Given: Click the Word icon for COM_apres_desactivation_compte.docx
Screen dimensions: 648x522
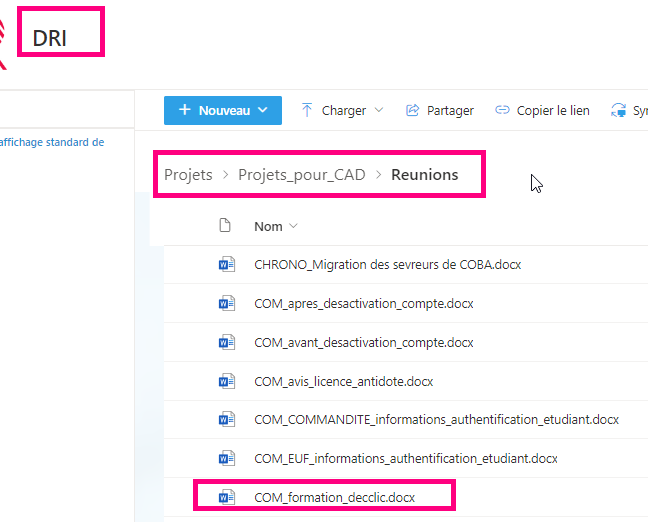Looking at the screenshot, I should (226, 304).
